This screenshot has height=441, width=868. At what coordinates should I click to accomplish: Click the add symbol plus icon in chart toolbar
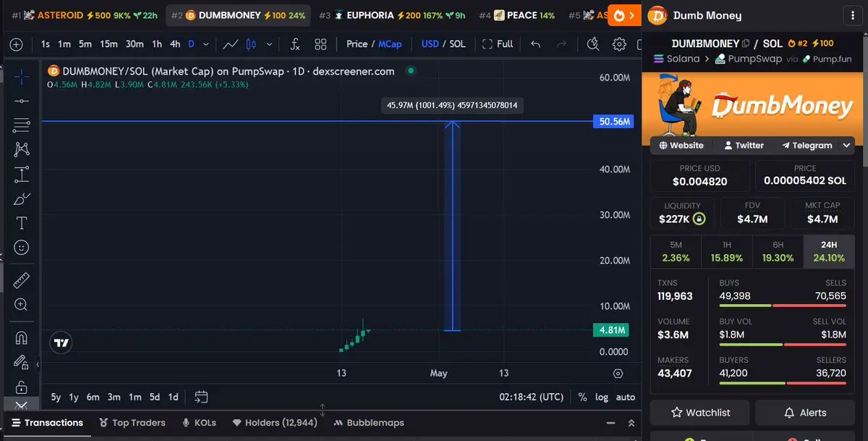tap(16, 44)
